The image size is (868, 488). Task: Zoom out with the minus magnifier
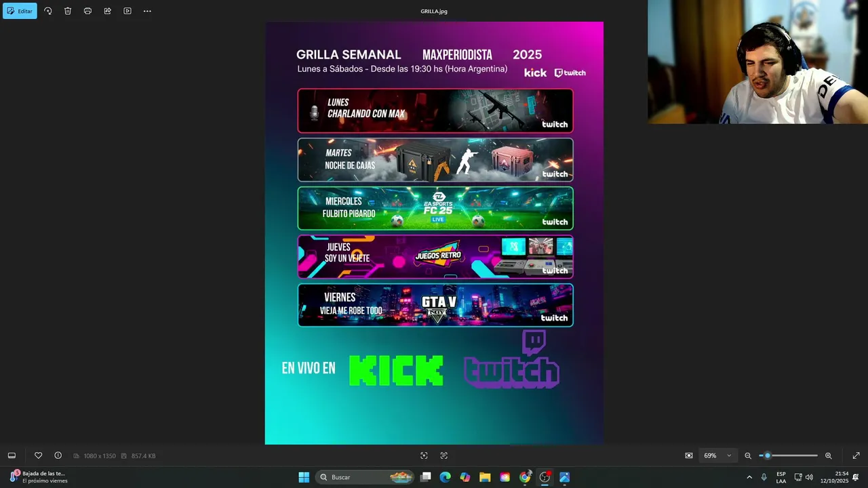coord(748,455)
